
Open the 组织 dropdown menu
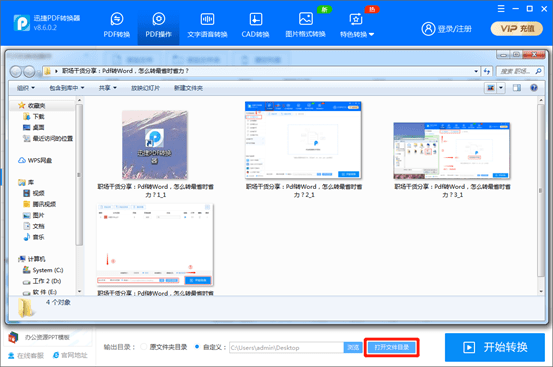coord(26,88)
